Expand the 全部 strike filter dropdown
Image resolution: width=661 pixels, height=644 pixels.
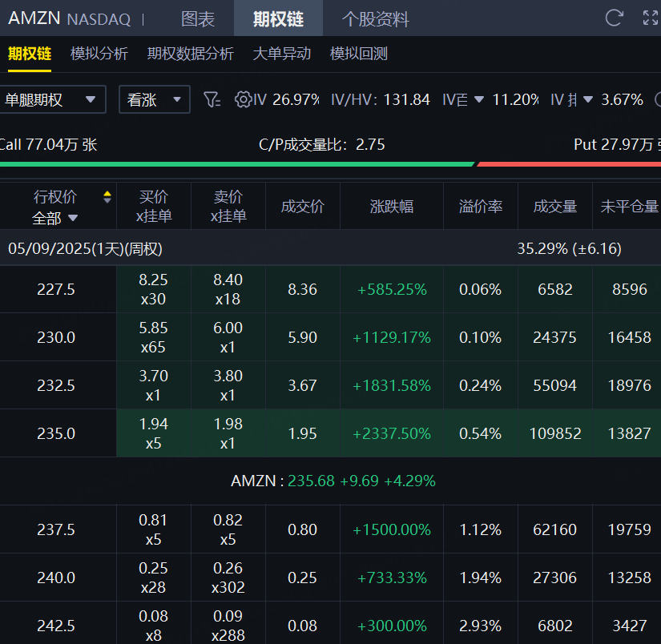[x=55, y=218]
